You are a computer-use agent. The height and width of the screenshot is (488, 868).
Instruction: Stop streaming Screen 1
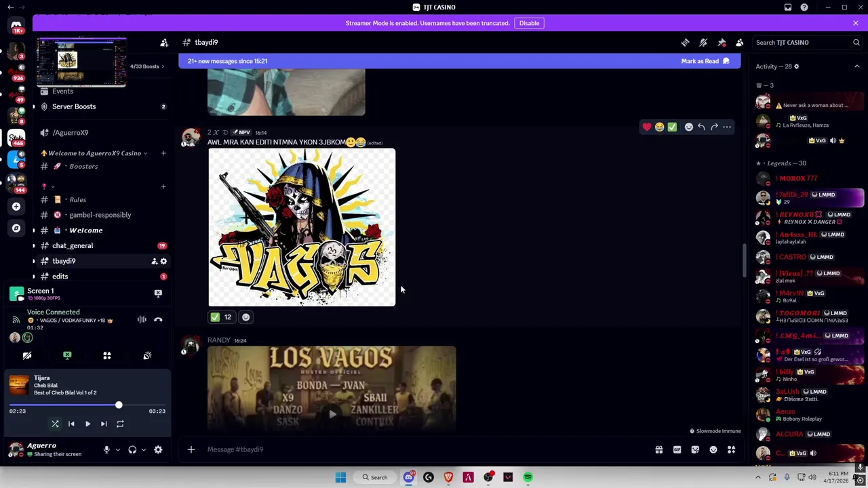coord(158,293)
